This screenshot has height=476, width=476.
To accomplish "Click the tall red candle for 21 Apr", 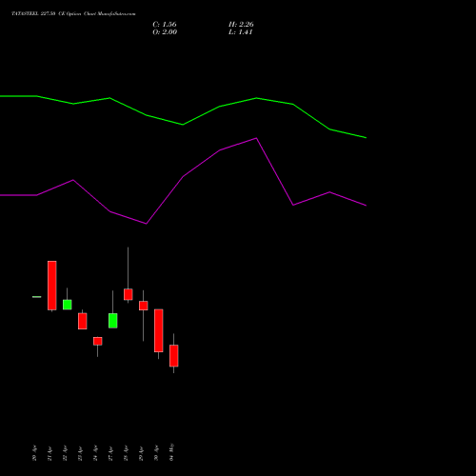I will pos(52,286).
